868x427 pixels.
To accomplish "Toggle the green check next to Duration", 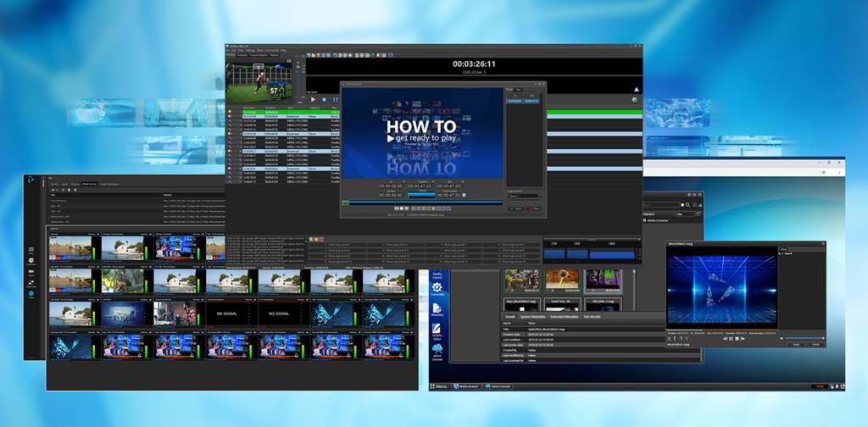I will coord(433,181).
